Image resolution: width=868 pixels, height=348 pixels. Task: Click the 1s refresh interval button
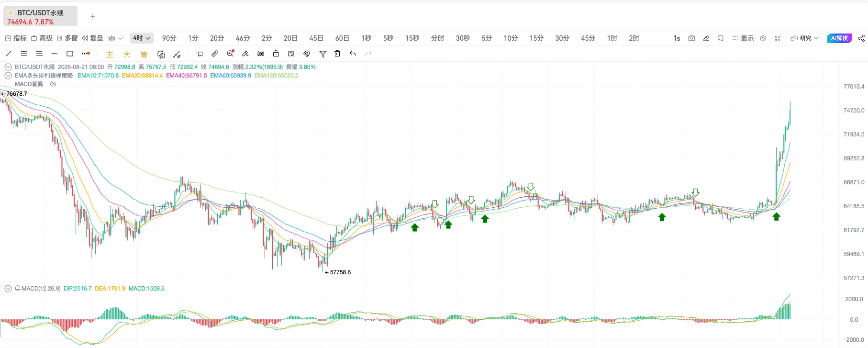click(677, 38)
